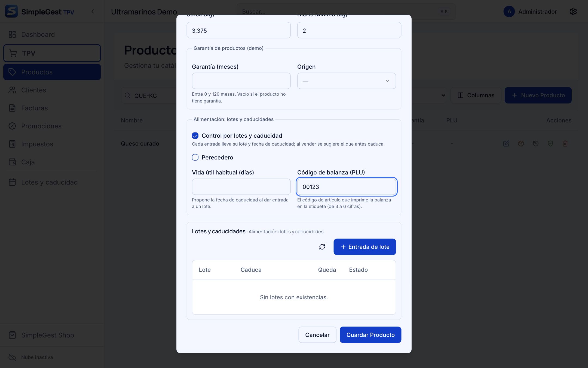Click Guardar Producto button
The width and height of the screenshot is (588, 368).
370,335
